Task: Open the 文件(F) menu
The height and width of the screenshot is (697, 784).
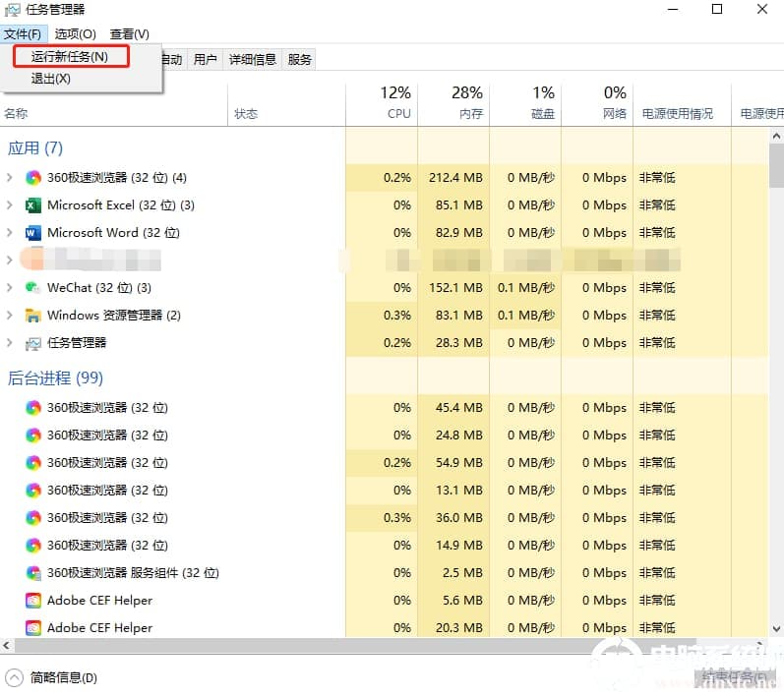Action: 23,34
